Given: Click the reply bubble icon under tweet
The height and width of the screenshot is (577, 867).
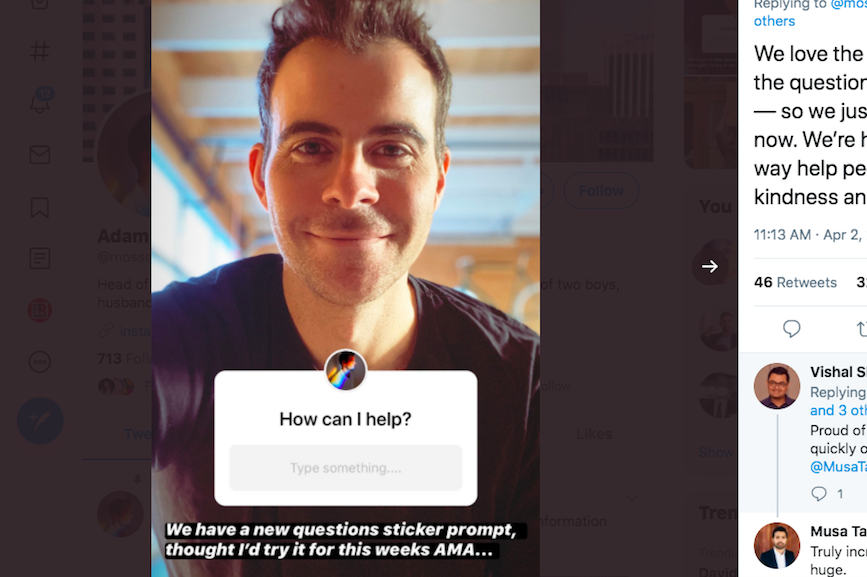Looking at the screenshot, I should (x=791, y=329).
